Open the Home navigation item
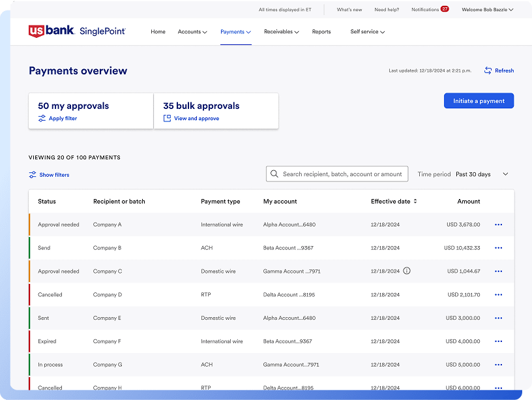This screenshot has width=532, height=400. click(158, 31)
